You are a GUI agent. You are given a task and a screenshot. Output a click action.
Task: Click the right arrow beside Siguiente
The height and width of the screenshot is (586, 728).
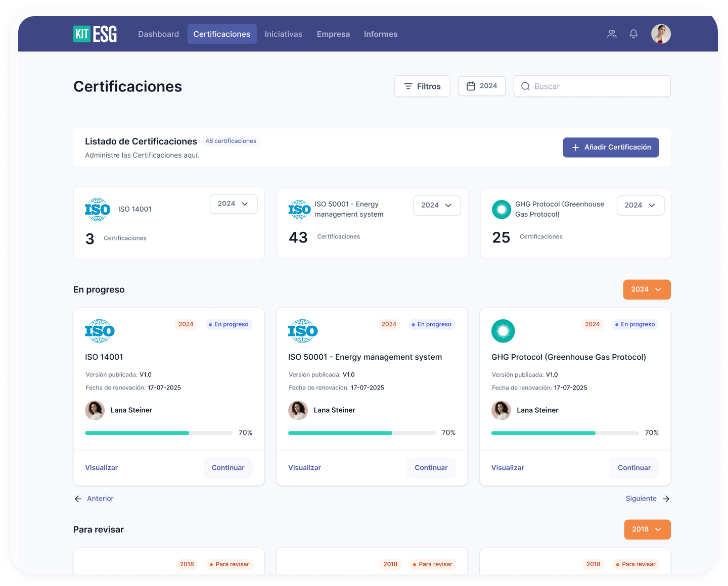666,499
